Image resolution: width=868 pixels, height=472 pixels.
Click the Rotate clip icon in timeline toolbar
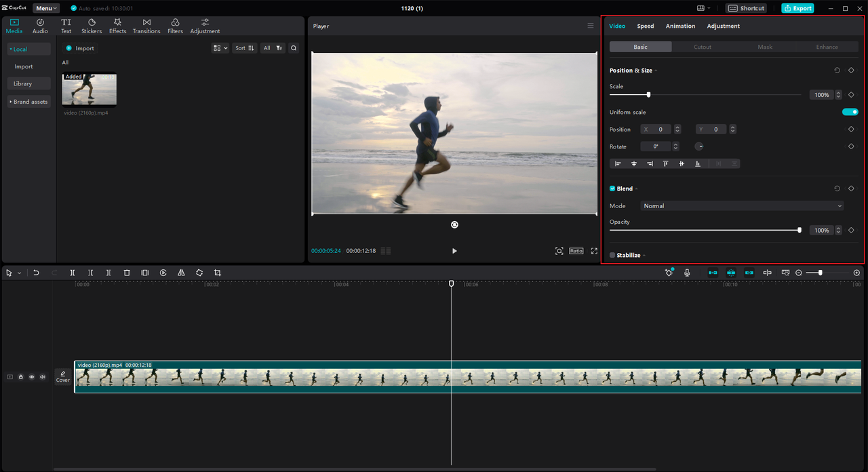point(199,273)
